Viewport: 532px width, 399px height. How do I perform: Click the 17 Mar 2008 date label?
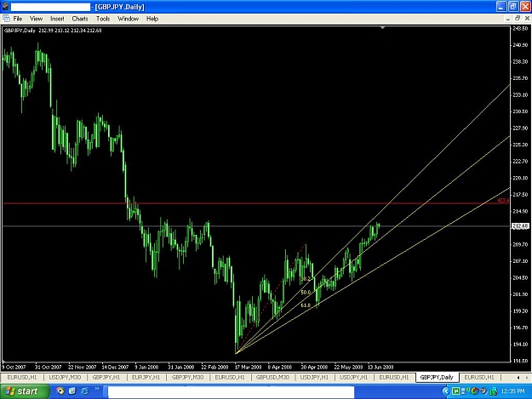(x=248, y=368)
